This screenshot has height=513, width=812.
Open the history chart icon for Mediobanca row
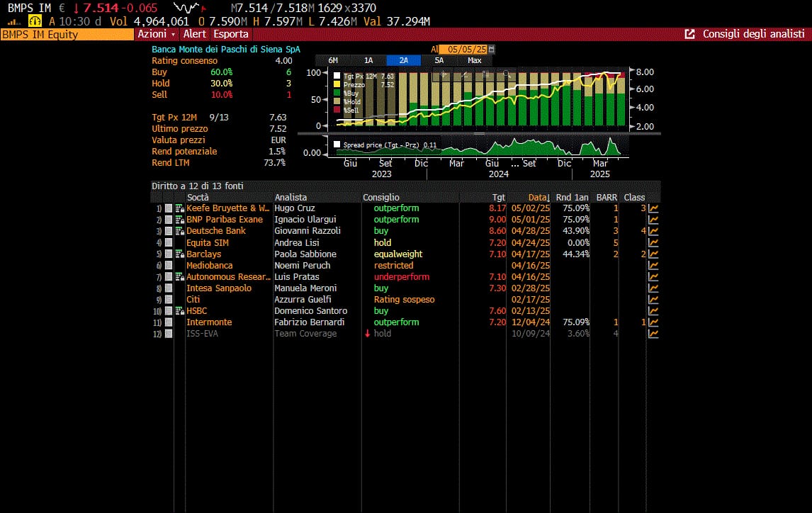653,265
